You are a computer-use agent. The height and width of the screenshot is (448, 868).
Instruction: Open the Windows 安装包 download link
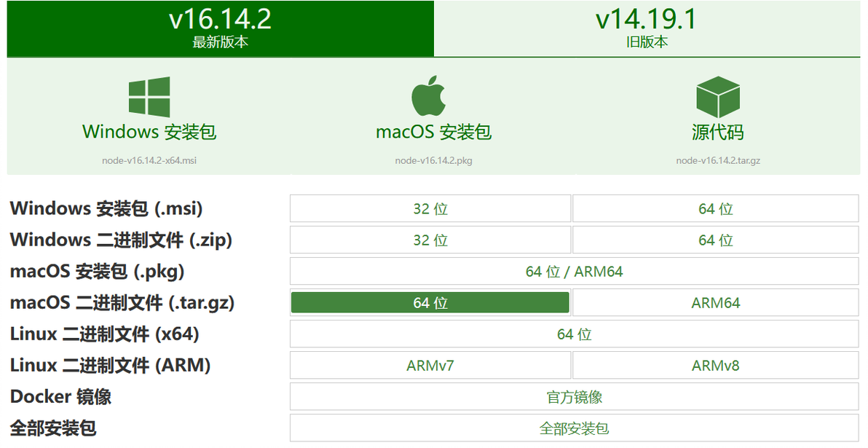(x=149, y=132)
